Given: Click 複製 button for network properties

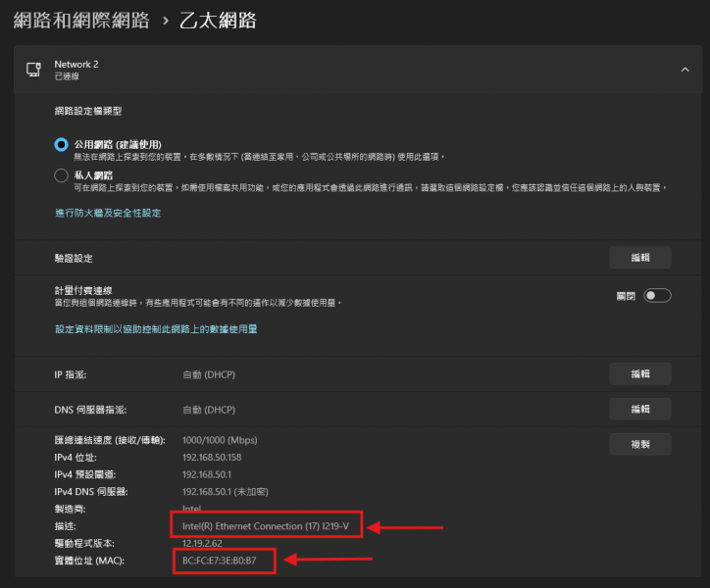Looking at the screenshot, I should pos(639,444).
